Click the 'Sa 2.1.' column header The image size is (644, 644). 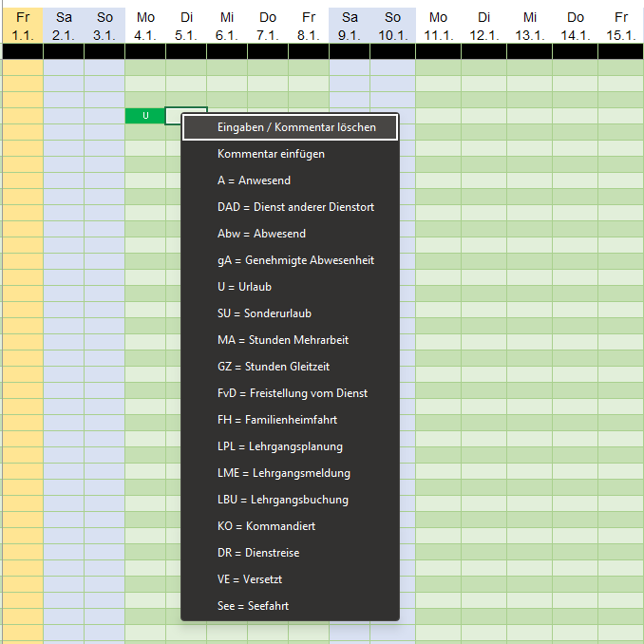tap(64, 26)
